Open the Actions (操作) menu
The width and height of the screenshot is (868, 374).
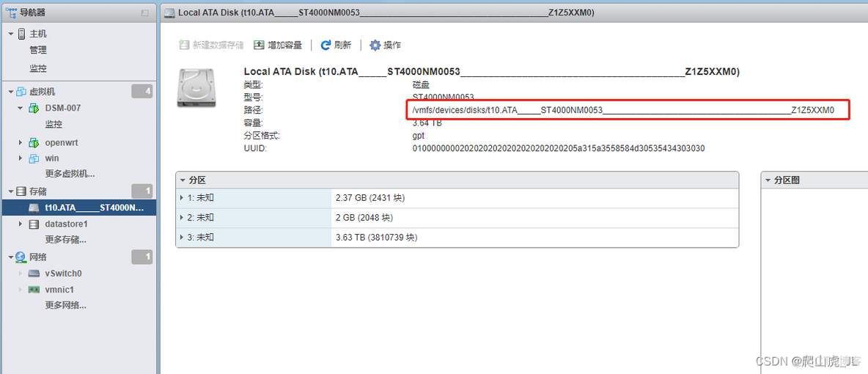point(386,45)
